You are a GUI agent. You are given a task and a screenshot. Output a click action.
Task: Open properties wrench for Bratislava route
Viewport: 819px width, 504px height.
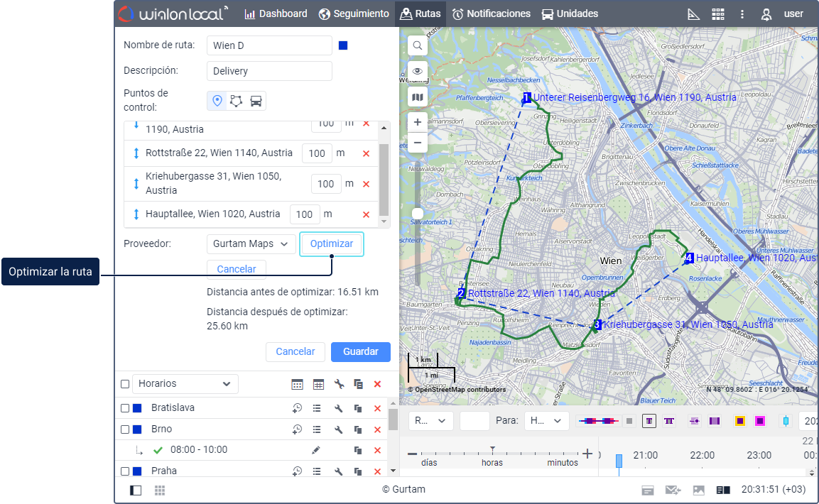(x=339, y=408)
